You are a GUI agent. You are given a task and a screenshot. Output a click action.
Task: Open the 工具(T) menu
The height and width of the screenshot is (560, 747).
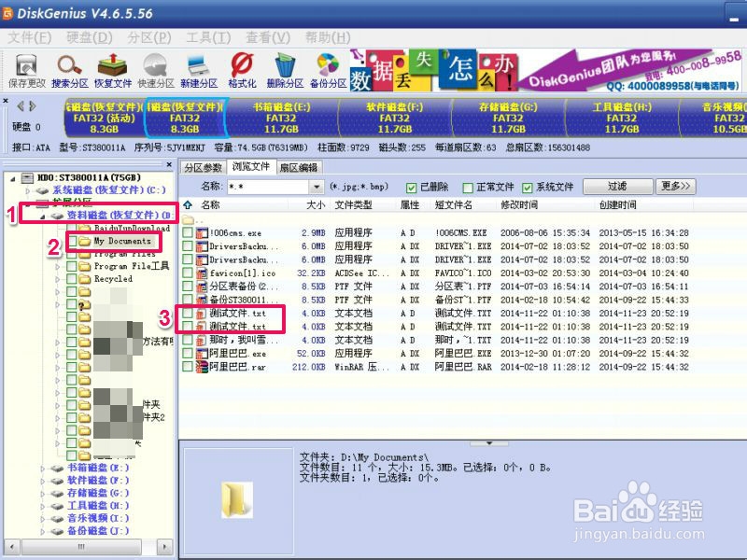pos(208,37)
